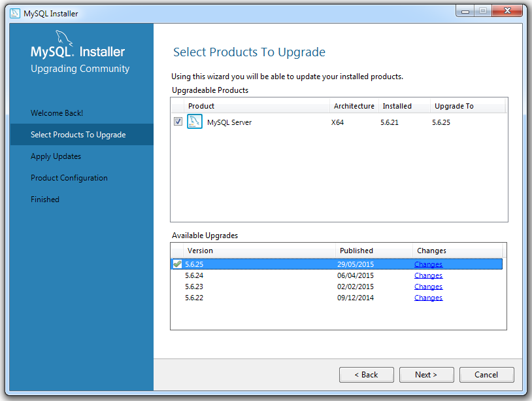Select version 5.6.25 row

(x=337, y=264)
